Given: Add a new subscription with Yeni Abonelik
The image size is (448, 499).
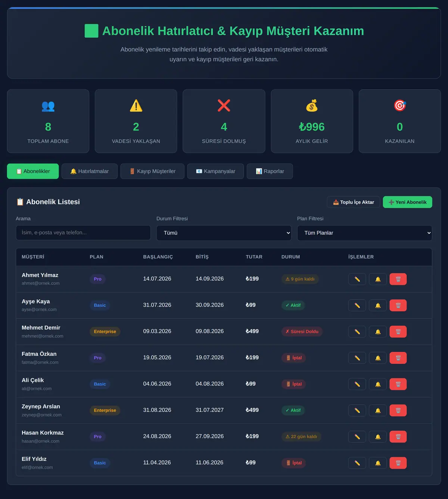Looking at the screenshot, I should pos(407,202).
